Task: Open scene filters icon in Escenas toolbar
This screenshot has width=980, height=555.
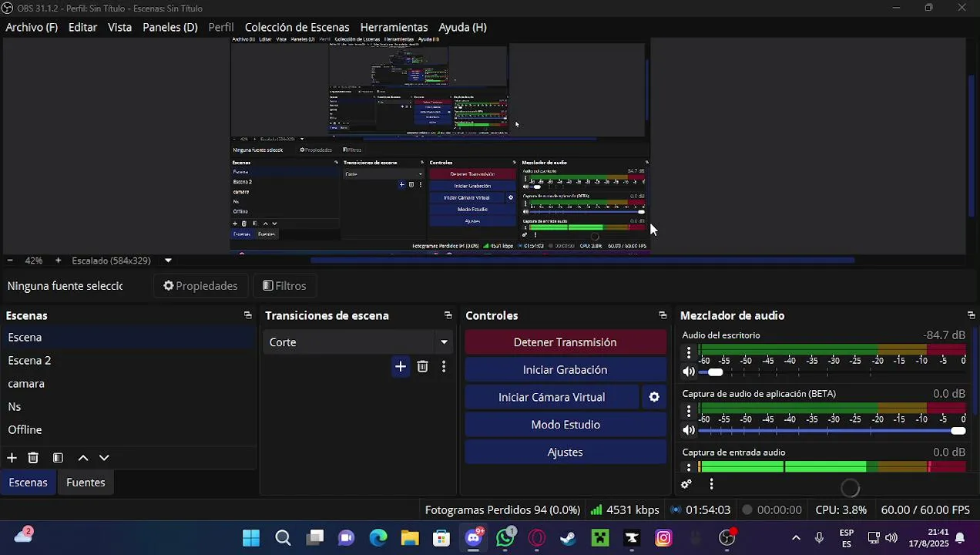Action: click(x=58, y=458)
